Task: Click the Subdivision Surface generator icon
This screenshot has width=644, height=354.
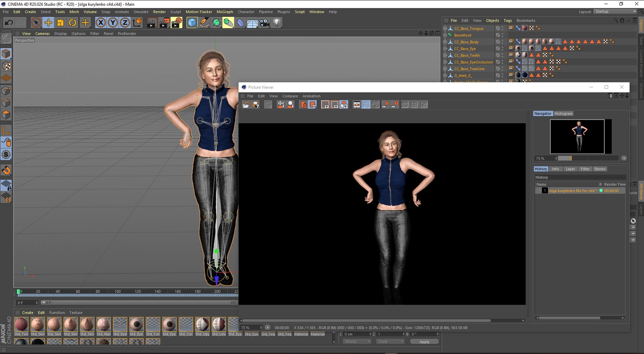Action: tap(216, 22)
